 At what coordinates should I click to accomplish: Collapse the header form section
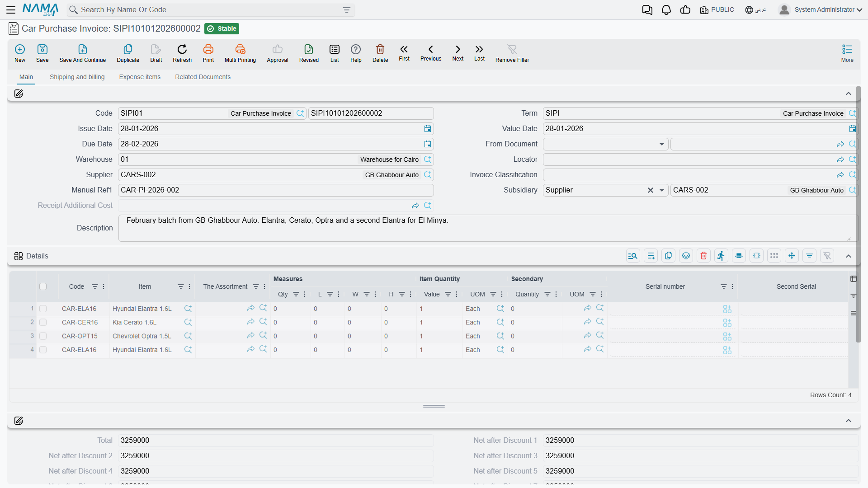pos(849,94)
